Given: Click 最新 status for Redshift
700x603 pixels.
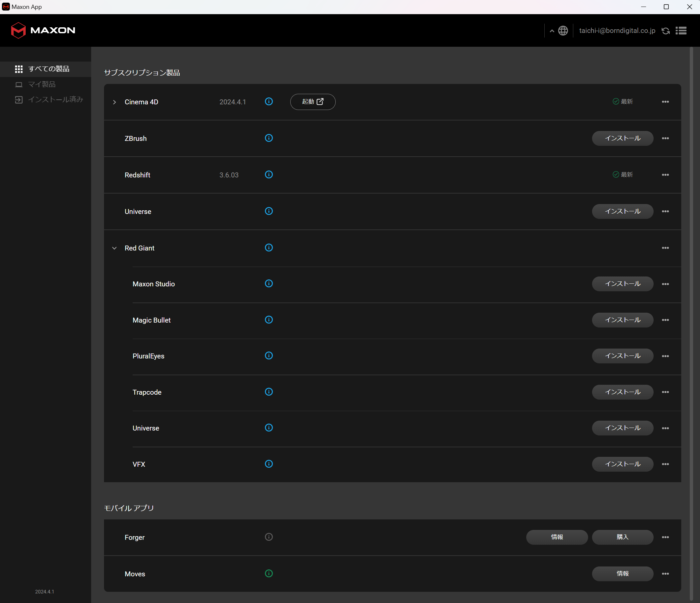Looking at the screenshot, I should [x=623, y=174].
